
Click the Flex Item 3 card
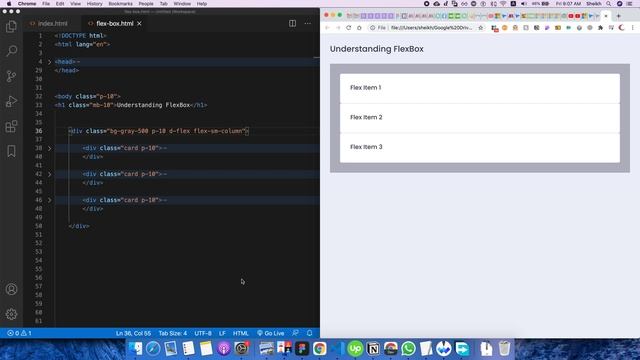click(480, 148)
